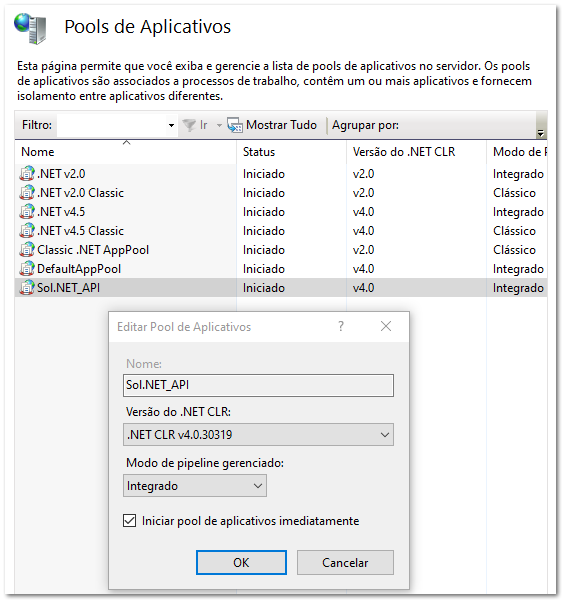Click the Mostrar Tudo icon
The image size is (565, 603).
point(235,125)
